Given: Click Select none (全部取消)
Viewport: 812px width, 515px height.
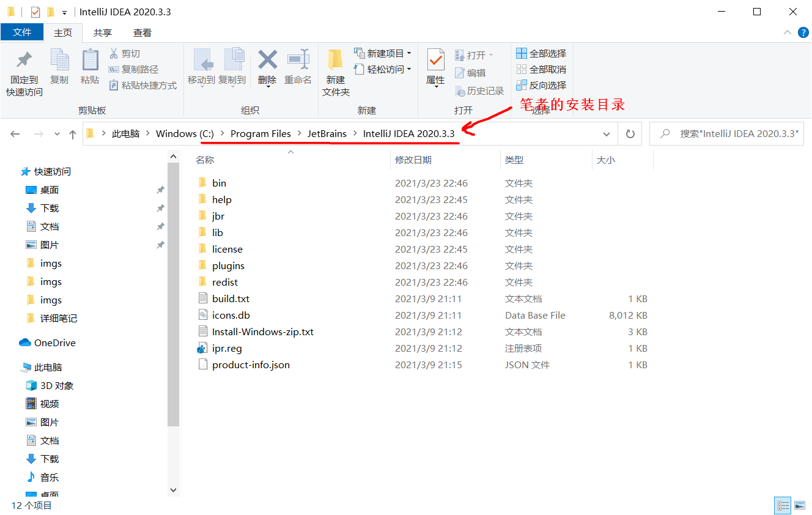Looking at the screenshot, I should pyautogui.click(x=541, y=69).
